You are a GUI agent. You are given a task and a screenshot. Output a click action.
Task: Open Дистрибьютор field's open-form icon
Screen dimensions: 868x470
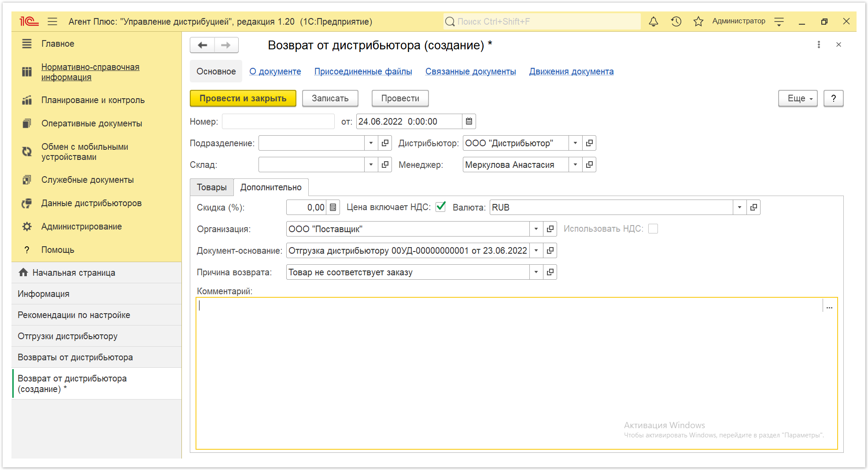pos(589,143)
